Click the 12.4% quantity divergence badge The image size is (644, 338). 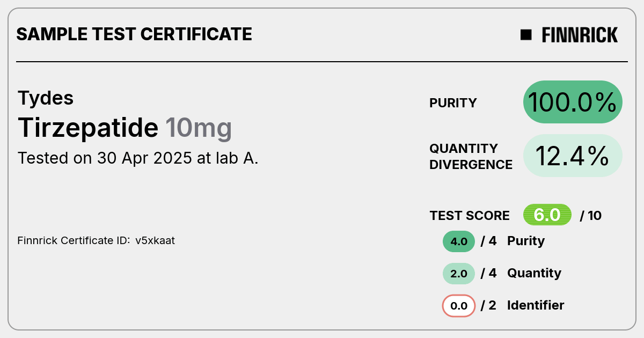(573, 156)
